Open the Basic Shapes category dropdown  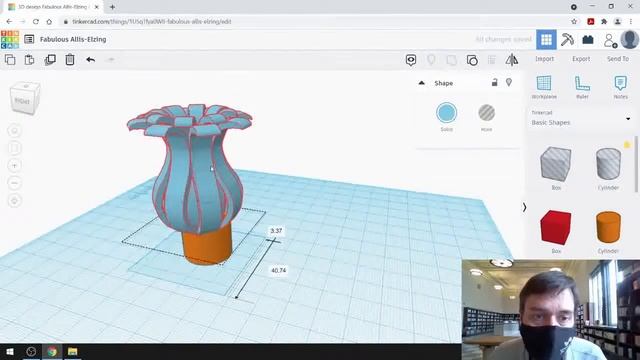(x=580, y=119)
